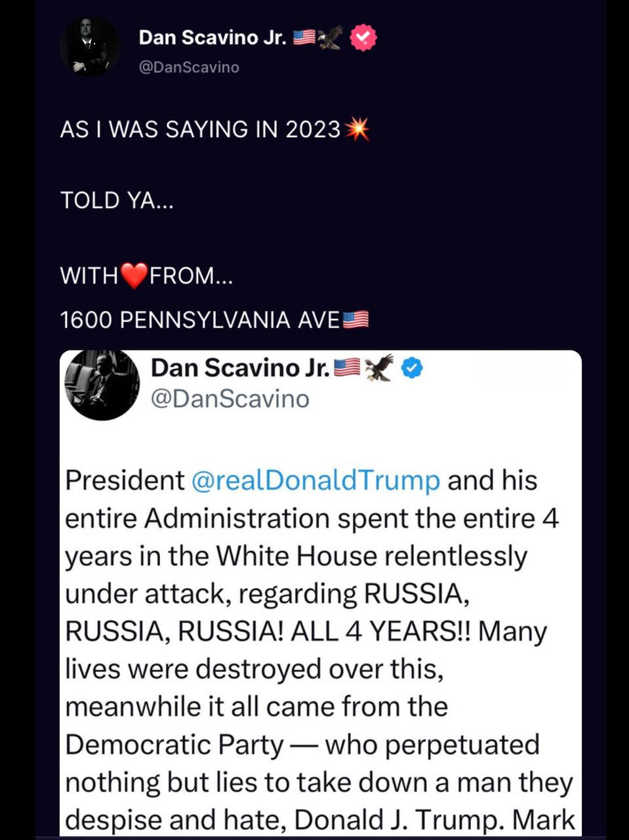Click the US flag beside top display name
The width and height of the screenshot is (629, 840).
(x=304, y=37)
